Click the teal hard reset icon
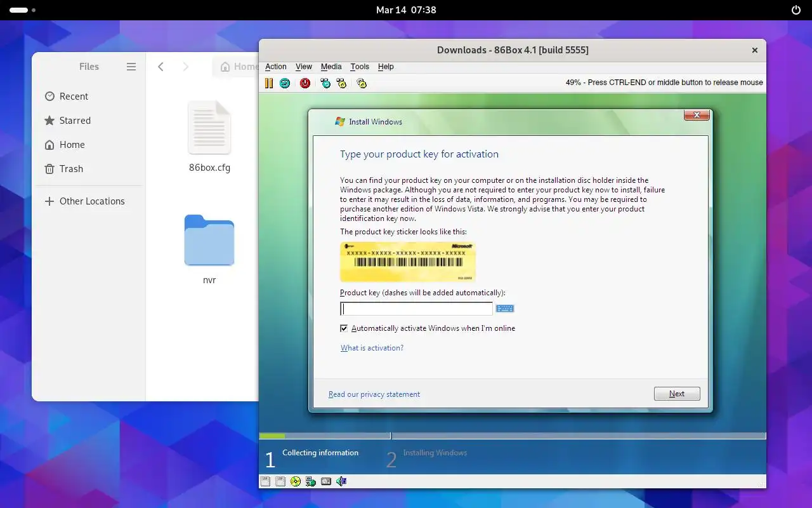Viewport: 812px width, 508px height. click(x=285, y=83)
